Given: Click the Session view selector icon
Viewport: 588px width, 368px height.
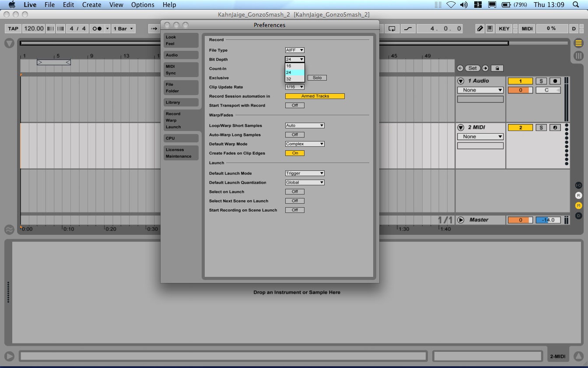Looking at the screenshot, I should click(578, 56).
